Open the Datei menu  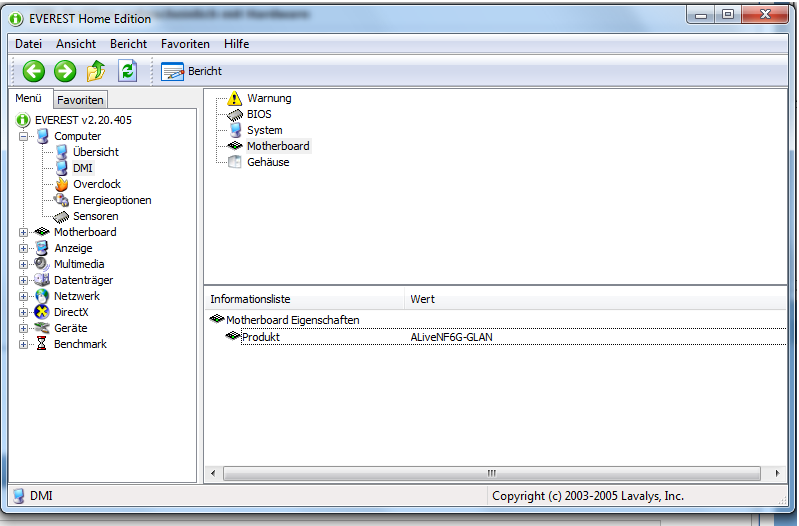point(29,44)
